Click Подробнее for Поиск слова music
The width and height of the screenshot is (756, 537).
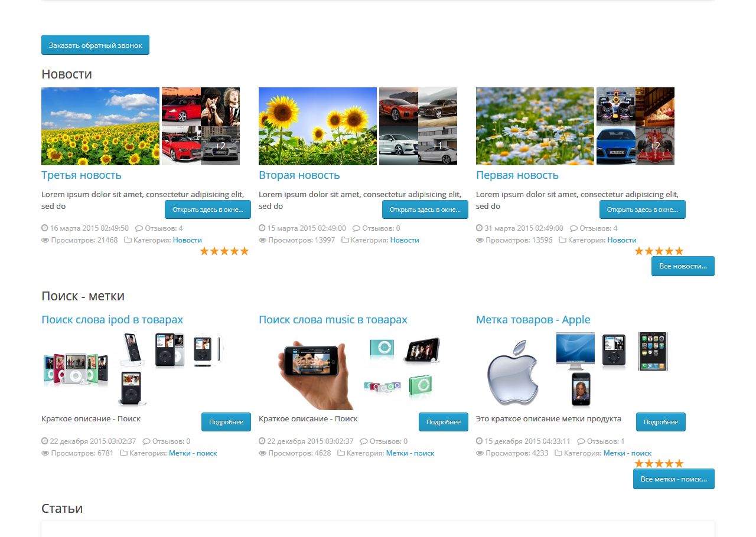click(444, 422)
